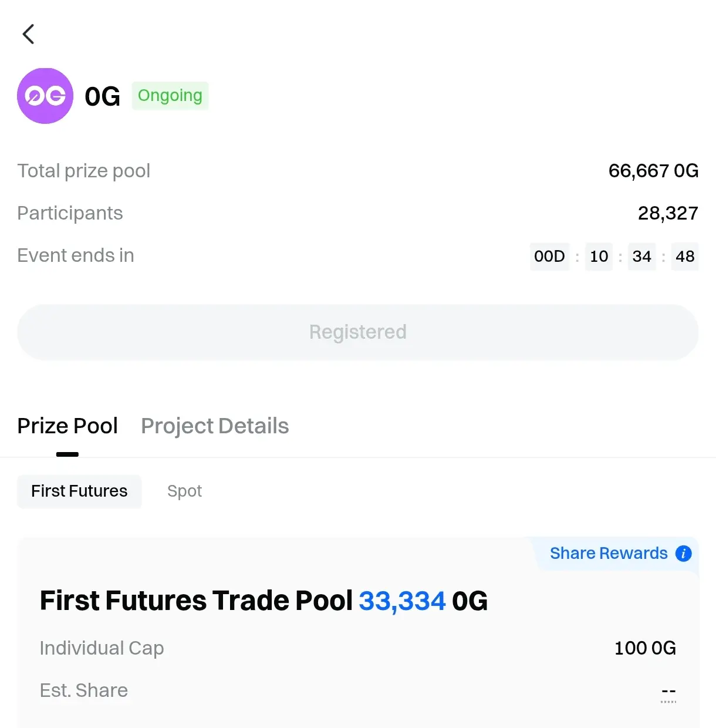
Task: Tap the green Ongoing status badge
Action: tap(170, 96)
